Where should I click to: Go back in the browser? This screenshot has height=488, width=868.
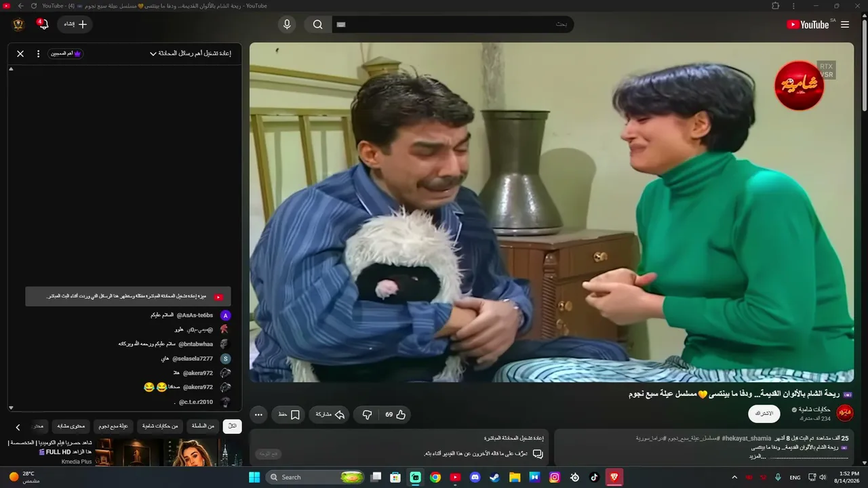pyautogui.click(x=20, y=6)
